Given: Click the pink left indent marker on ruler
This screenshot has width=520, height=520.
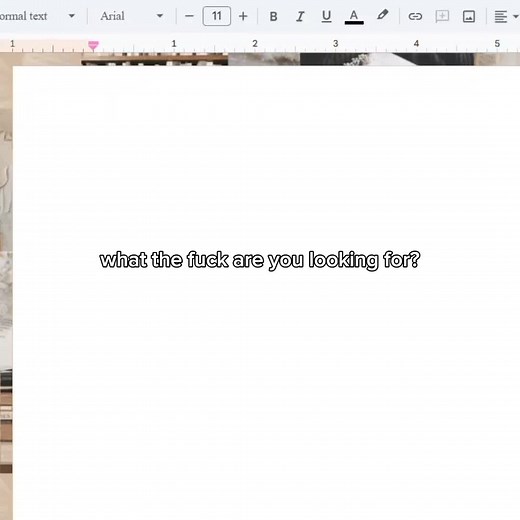Looking at the screenshot, I should (93, 45).
